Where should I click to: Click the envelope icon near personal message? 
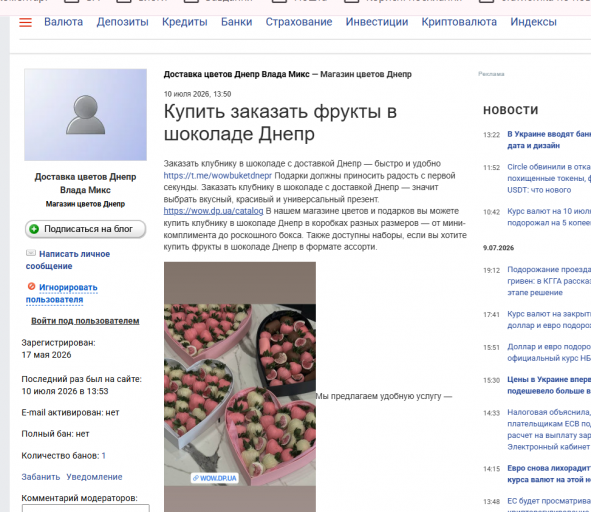tap(31, 253)
